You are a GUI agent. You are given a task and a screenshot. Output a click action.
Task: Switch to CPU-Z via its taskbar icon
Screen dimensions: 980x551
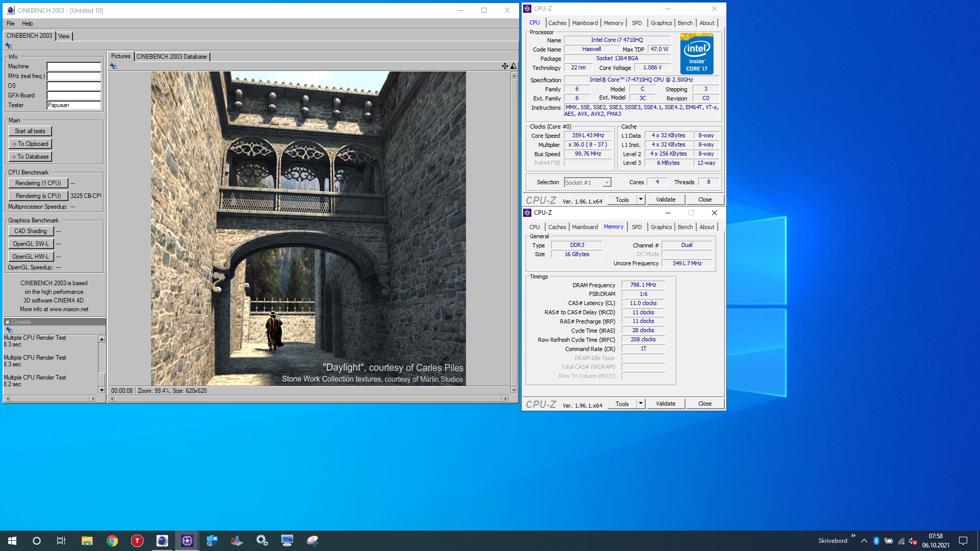[x=187, y=541]
